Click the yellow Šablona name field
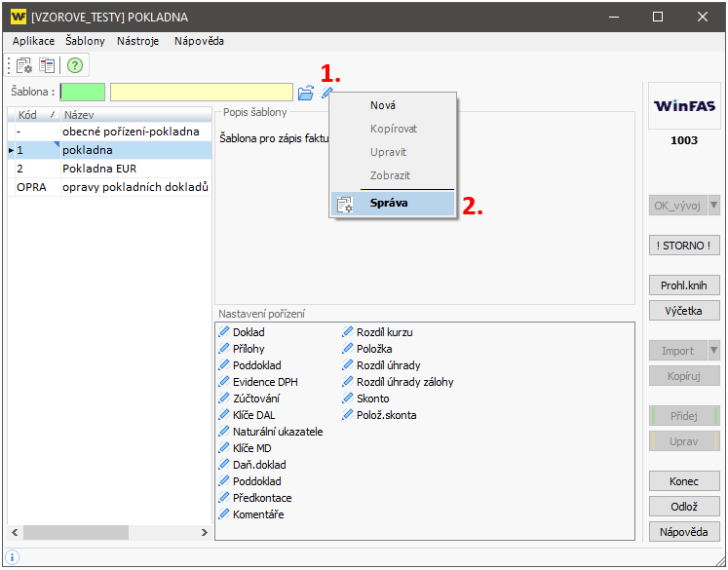This screenshot has height=570, width=728. pos(202,92)
